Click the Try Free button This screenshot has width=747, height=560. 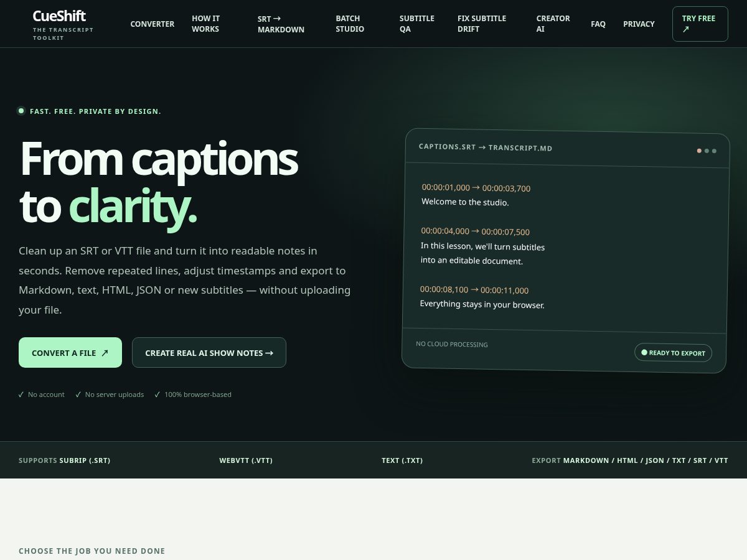click(x=700, y=24)
